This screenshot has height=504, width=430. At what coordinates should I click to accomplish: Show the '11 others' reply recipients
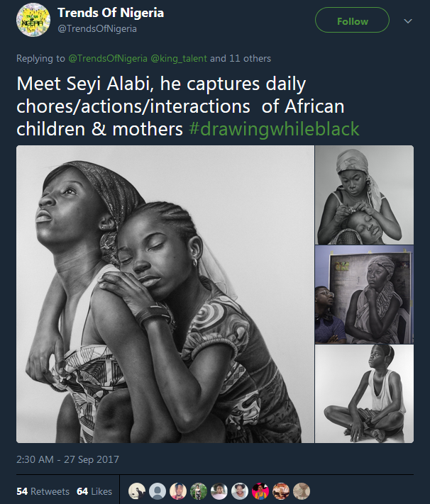pos(250,58)
